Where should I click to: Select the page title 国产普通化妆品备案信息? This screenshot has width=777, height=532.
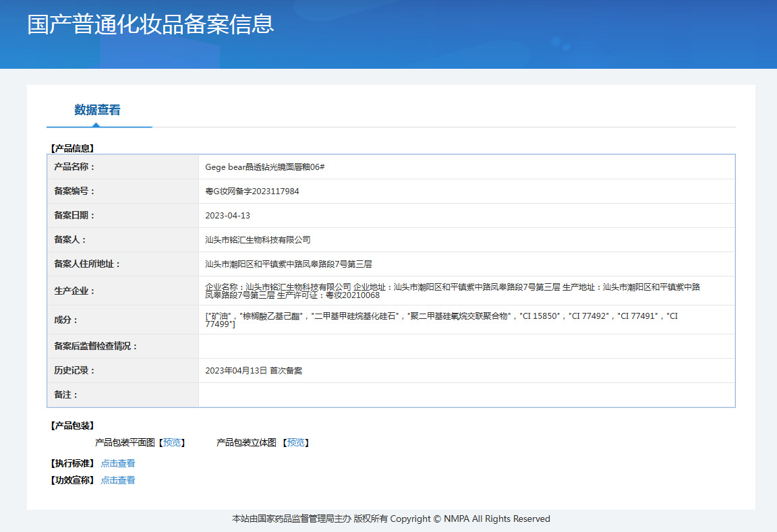(150, 24)
